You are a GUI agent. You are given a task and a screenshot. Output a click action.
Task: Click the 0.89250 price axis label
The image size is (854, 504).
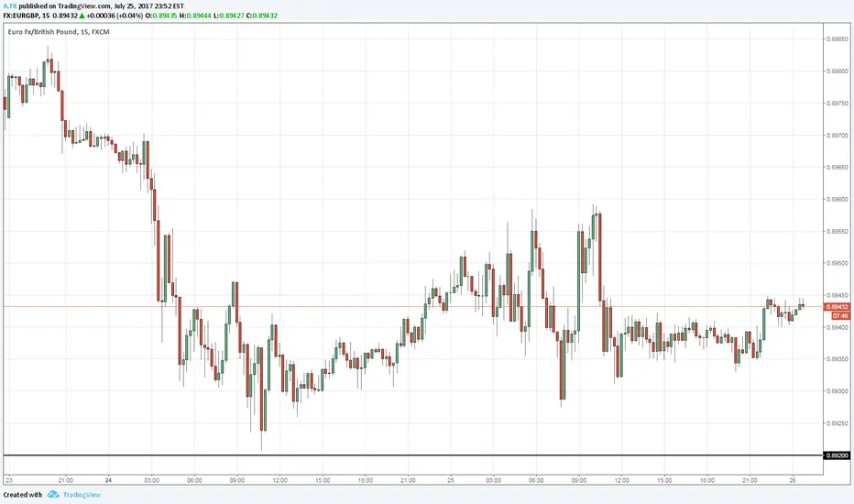click(x=838, y=423)
